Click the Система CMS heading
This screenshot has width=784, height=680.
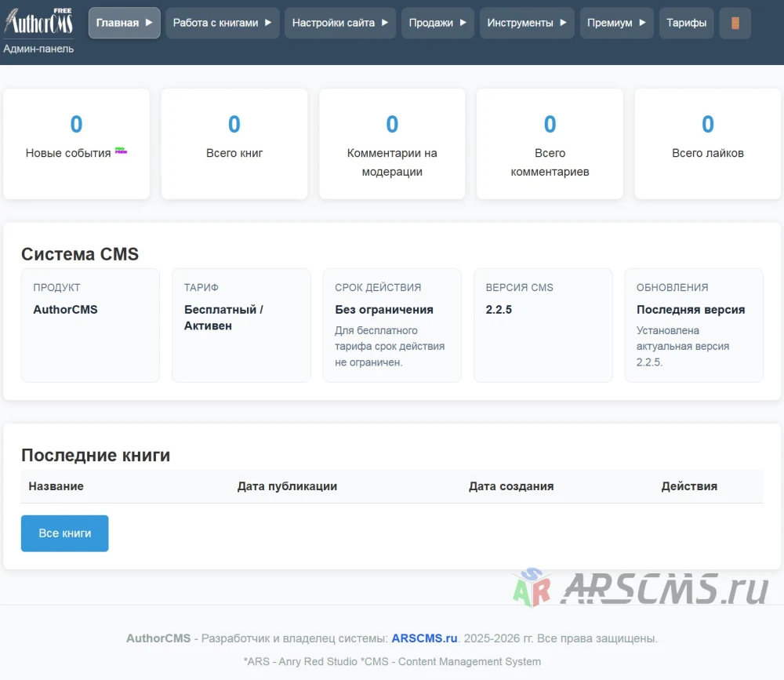pyautogui.click(x=80, y=254)
